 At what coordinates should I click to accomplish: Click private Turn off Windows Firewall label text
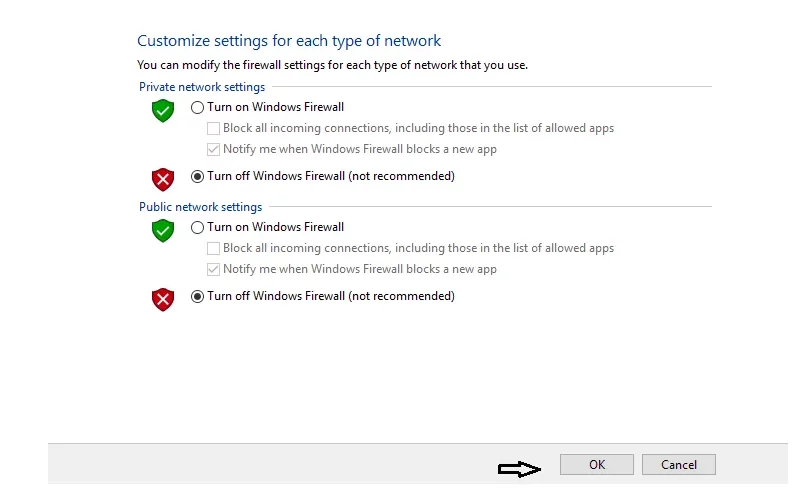(331, 176)
